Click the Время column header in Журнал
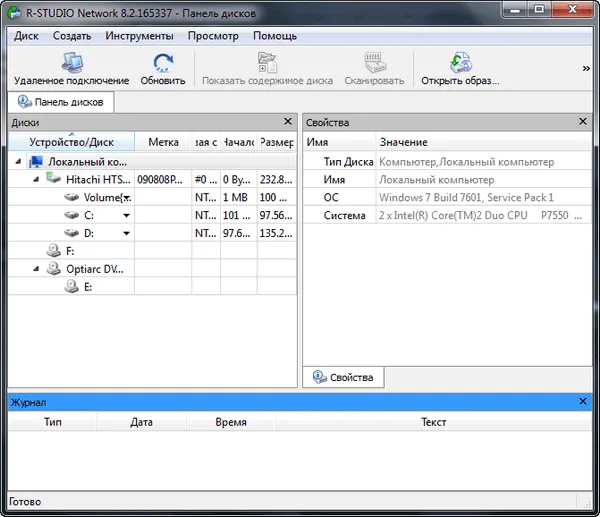 click(x=231, y=422)
